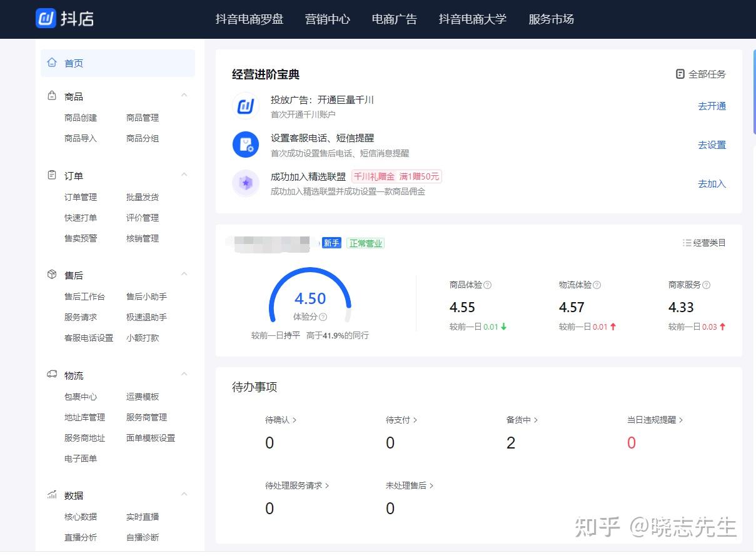Go to 商品导入
Image resolution: width=756 pixels, height=558 pixels.
(x=81, y=138)
